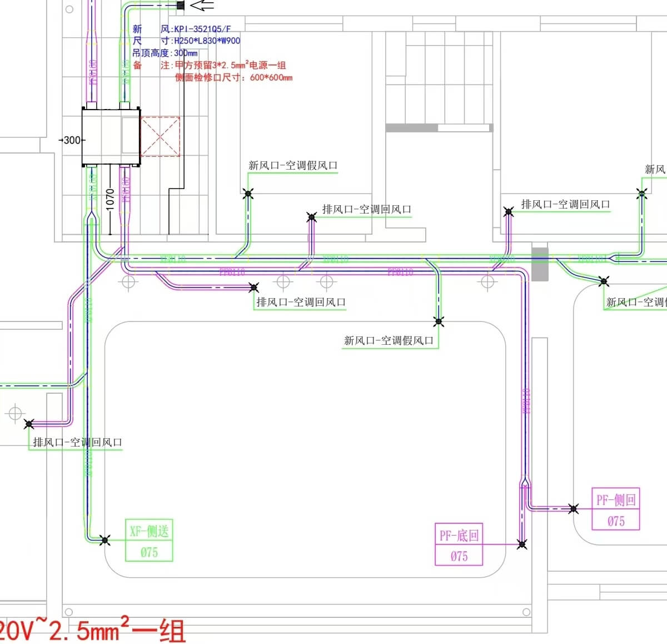Select the magenta PF-底回 label box

(x=459, y=544)
